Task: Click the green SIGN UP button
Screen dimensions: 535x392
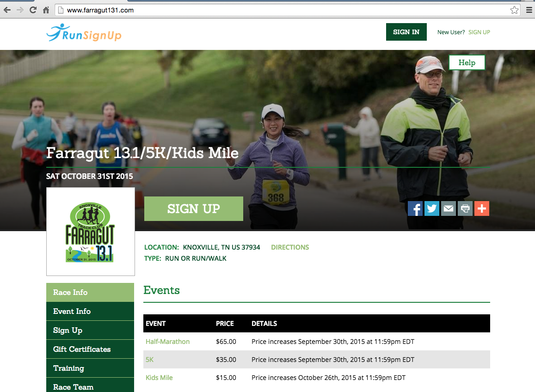Action: click(193, 208)
